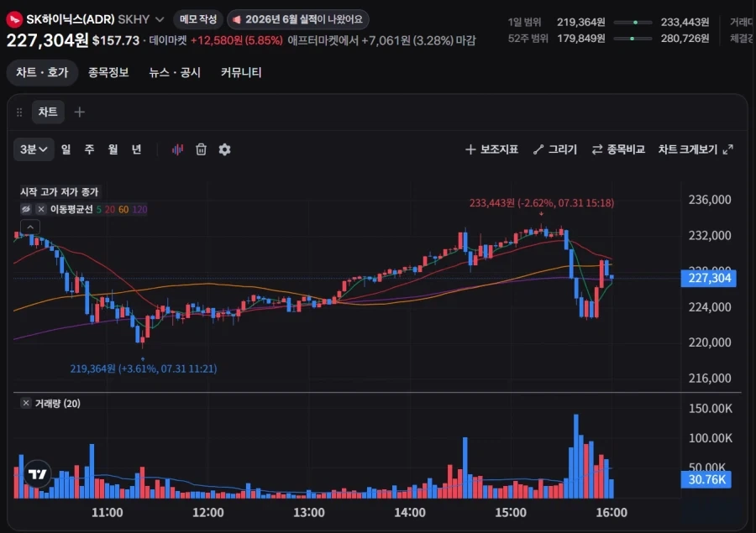The width and height of the screenshot is (756, 533).
Task: Click the trash delete drawings icon
Action: pyautogui.click(x=201, y=149)
